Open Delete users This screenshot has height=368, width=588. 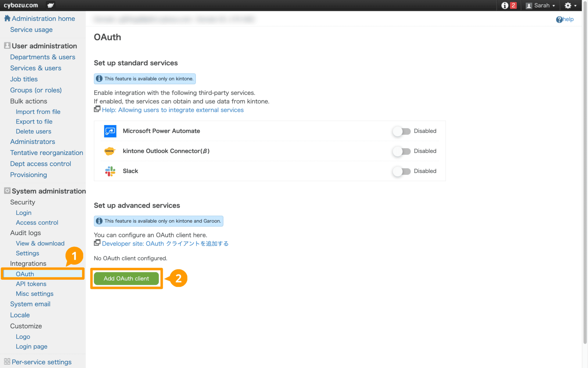click(x=33, y=131)
